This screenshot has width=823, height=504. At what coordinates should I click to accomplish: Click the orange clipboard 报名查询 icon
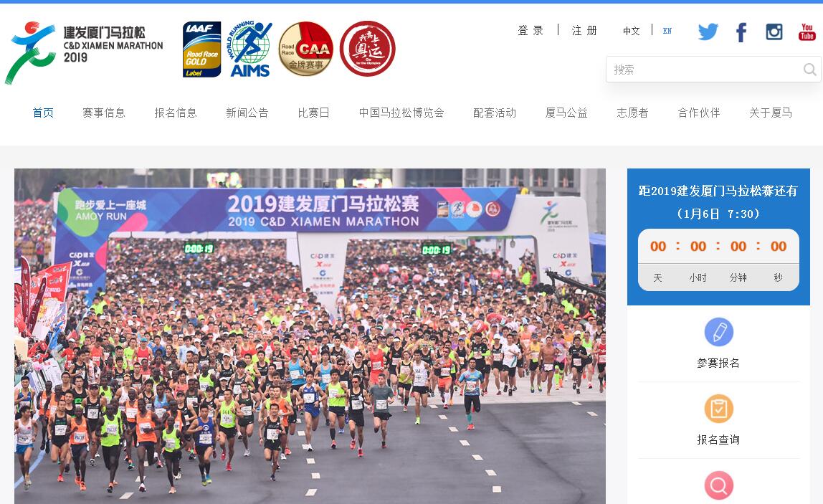[718, 409]
